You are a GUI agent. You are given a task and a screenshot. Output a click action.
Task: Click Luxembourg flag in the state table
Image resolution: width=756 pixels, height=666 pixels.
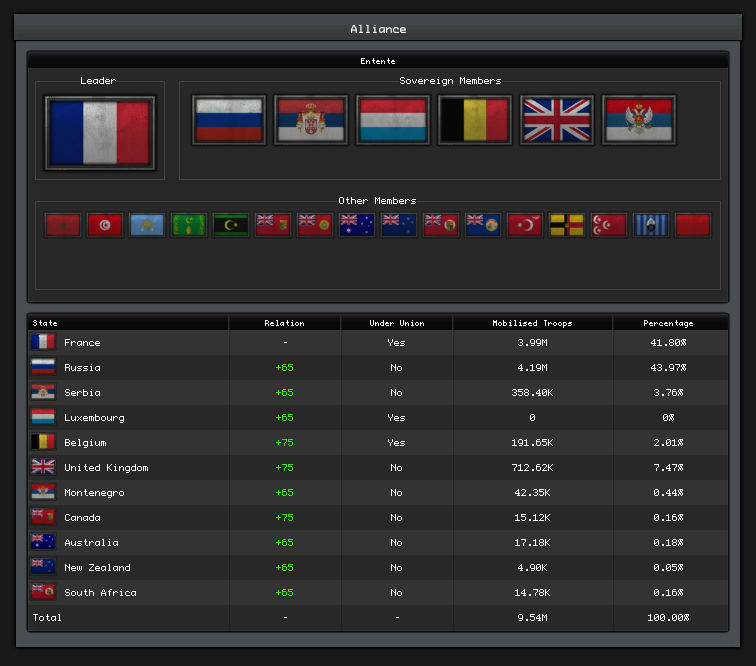point(43,417)
